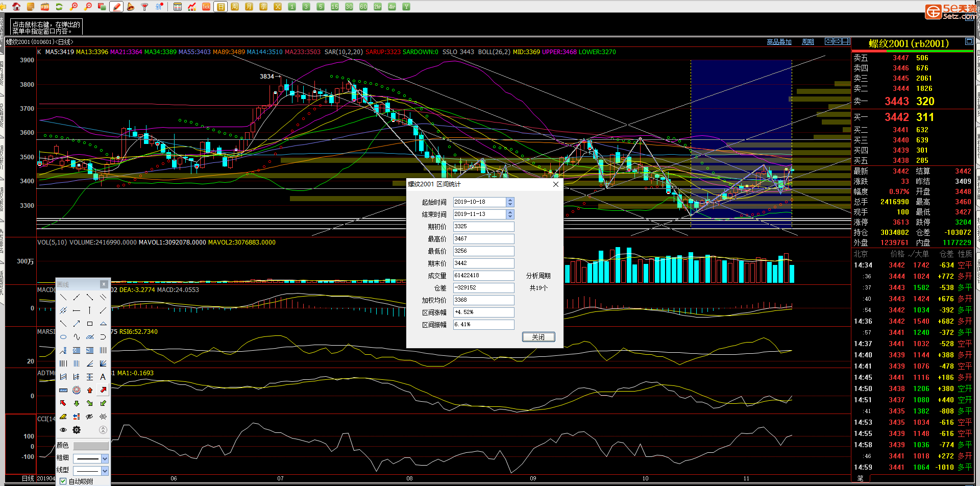This screenshot has width=980, height=486.
Task: Select the 周 weekly period
Action: point(235,7)
